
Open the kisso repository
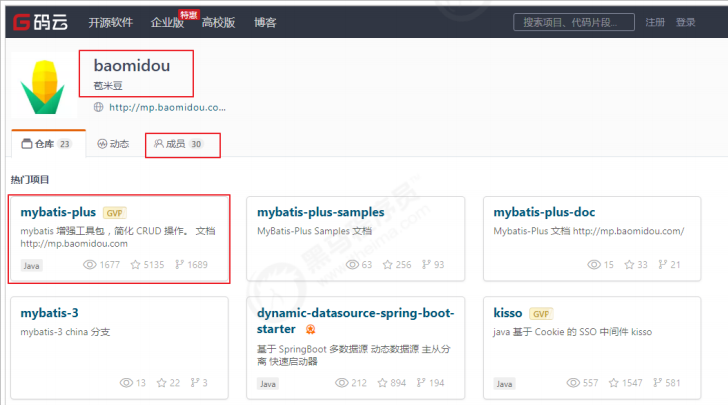(507, 313)
